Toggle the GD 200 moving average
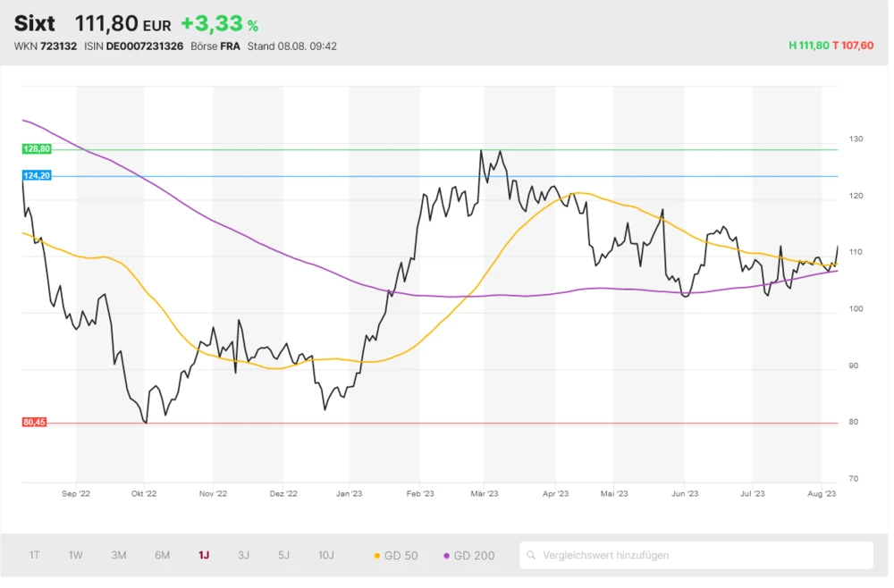The height and width of the screenshot is (588, 894). 468,556
